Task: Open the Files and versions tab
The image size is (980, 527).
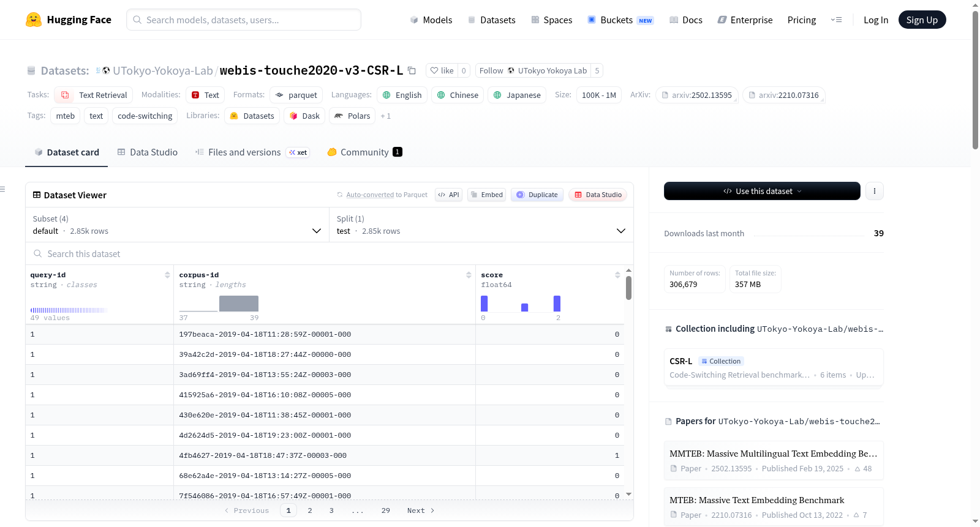Action: click(252, 152)
